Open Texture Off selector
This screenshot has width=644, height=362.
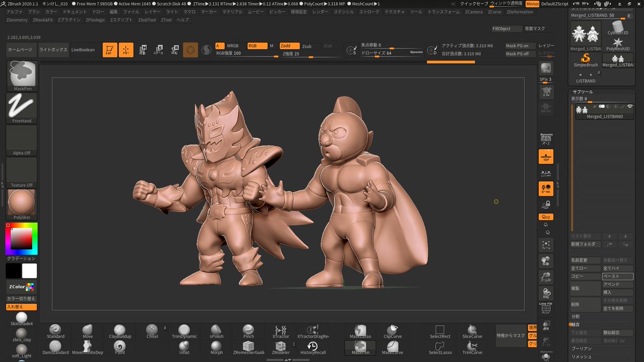22,173
